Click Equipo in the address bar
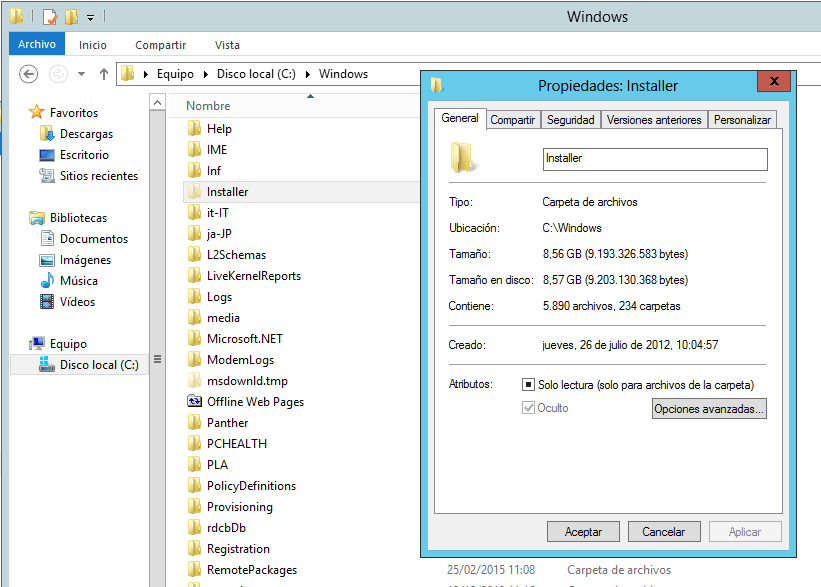The height and width of the screenshot is (587, 821). coord(175,74)
